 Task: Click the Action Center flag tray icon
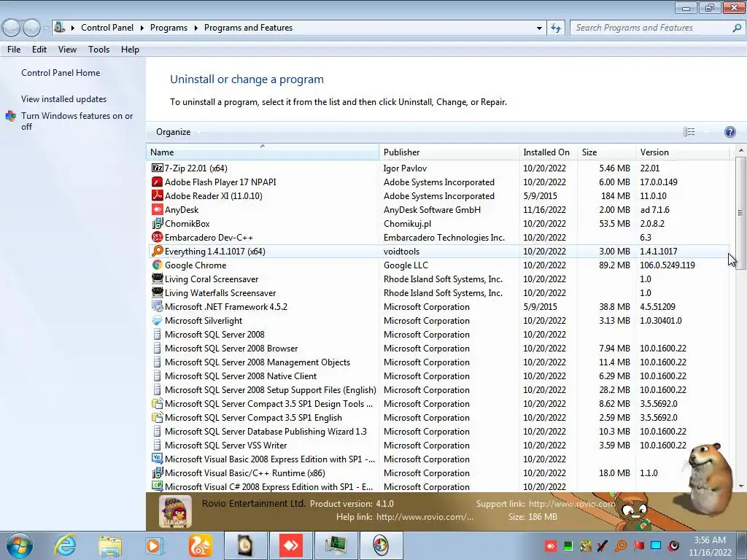[639, 545]
